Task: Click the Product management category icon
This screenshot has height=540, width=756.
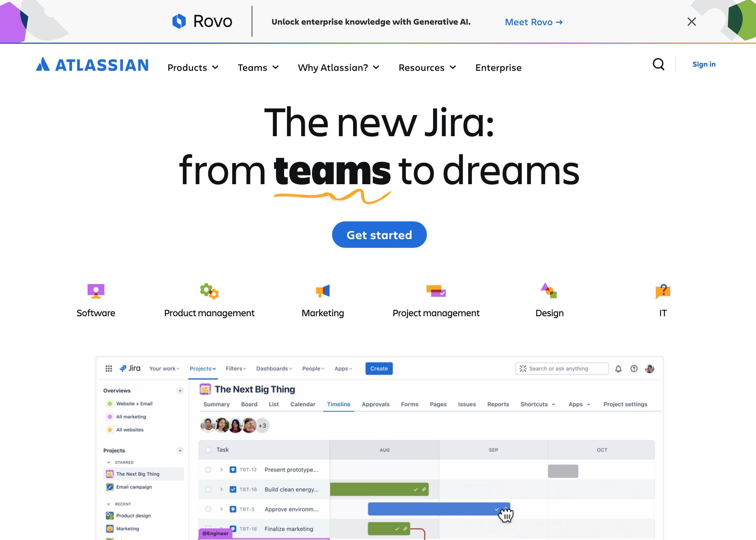Action: (208, 290)
